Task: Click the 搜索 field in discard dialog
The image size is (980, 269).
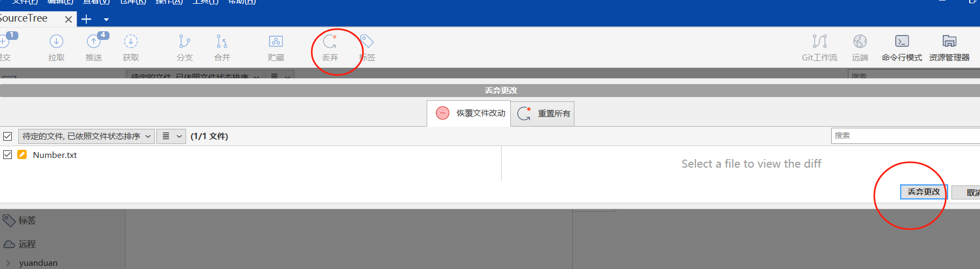Action: [x=905, y=136]
